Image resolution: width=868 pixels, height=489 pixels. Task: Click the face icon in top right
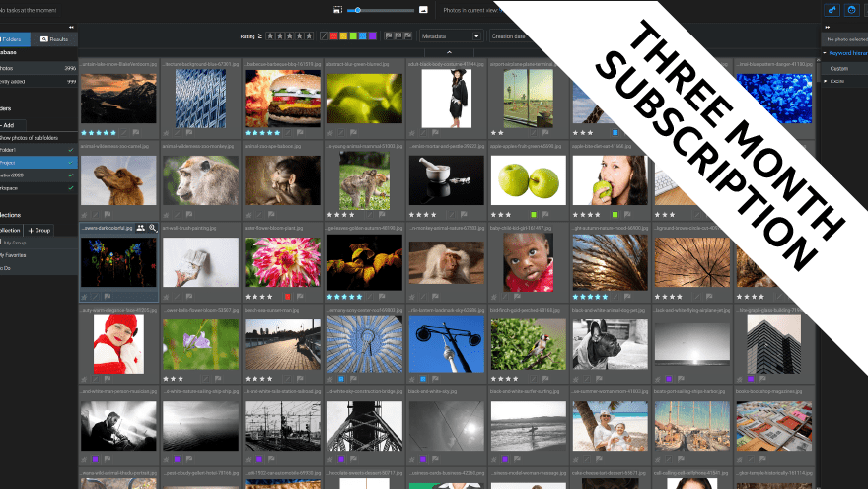(x=851, y=10)
